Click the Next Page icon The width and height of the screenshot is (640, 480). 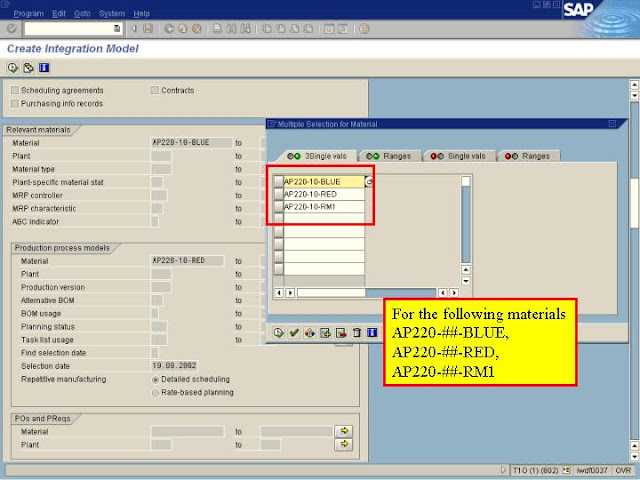point(294,29)
